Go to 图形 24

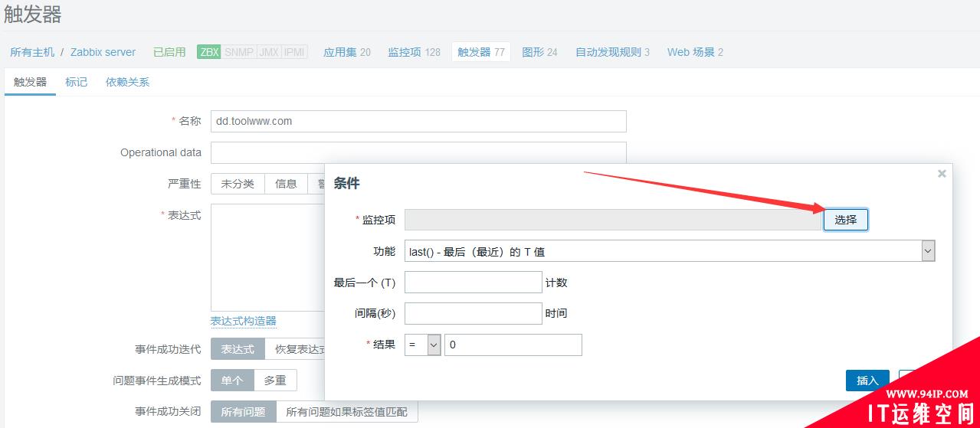tap(539, 52)
